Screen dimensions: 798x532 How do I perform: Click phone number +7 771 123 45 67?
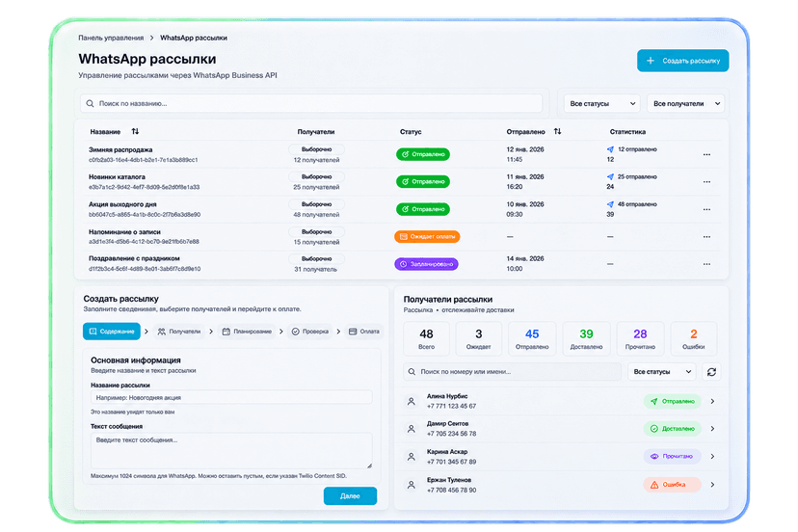click(451, 407)
